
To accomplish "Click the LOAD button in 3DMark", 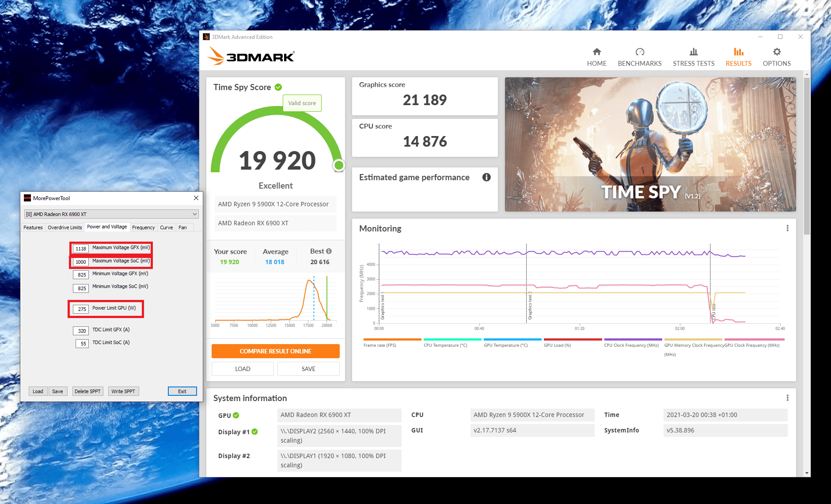I will [243, 369].
